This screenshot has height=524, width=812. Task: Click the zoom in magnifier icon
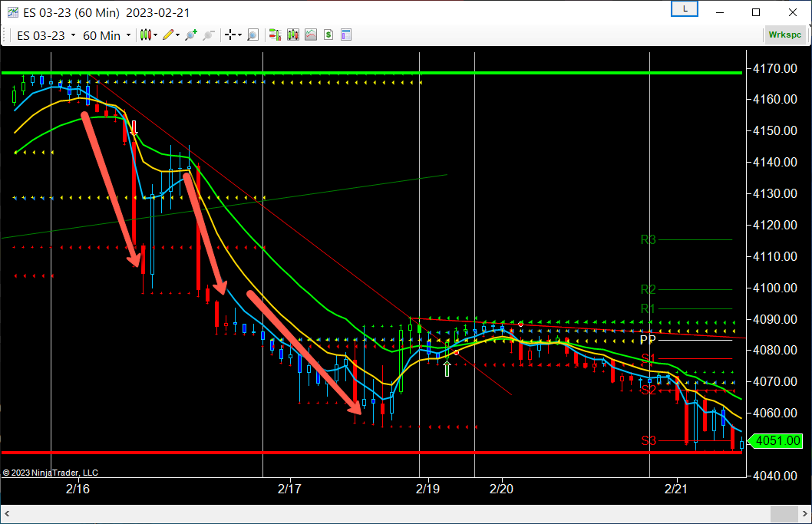coord(191,35)
